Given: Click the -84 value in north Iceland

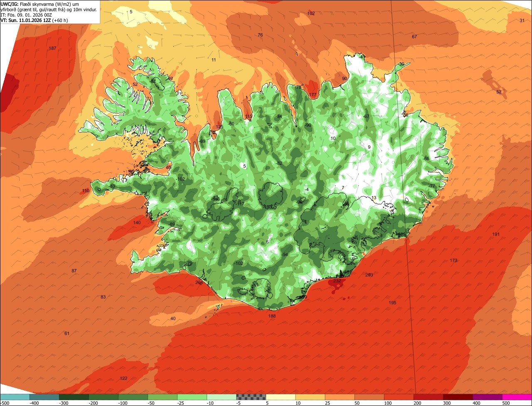Looking at the screenshot, I should 279,116.
